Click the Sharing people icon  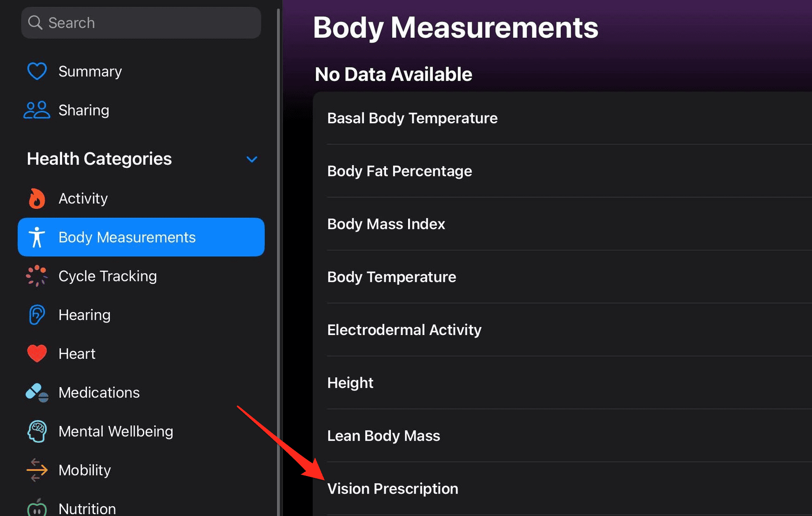click(37, 110)
